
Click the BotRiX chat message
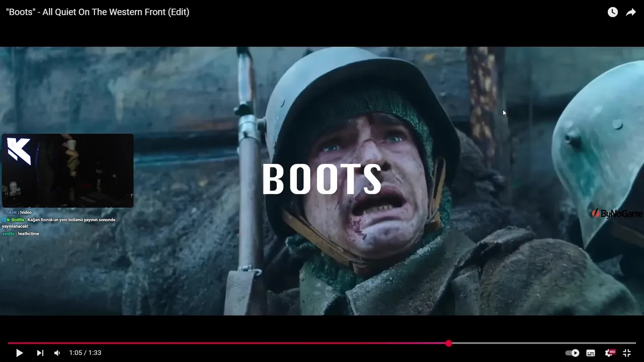pos(59,223)
